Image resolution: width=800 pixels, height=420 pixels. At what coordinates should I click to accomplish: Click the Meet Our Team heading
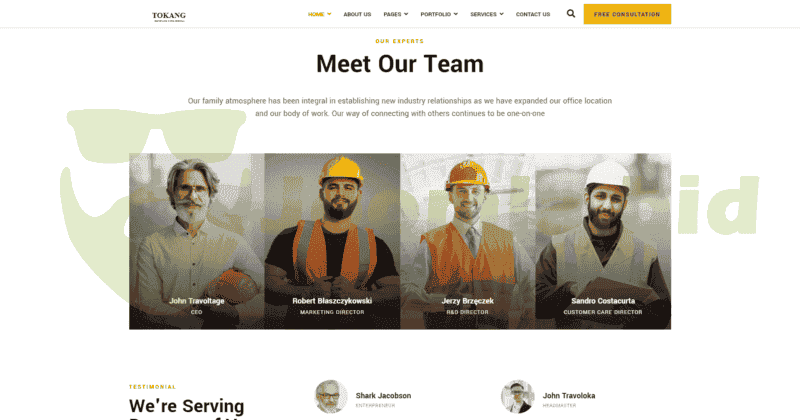click(x=400, y=64)
